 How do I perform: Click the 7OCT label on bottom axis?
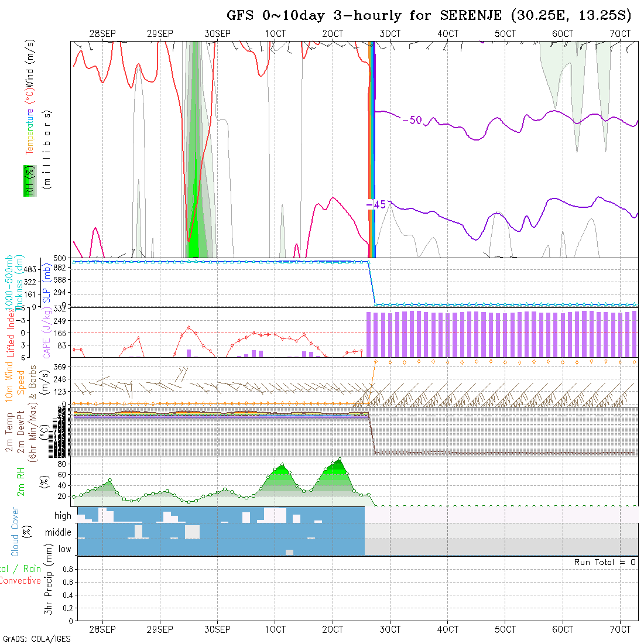point(620,629)
